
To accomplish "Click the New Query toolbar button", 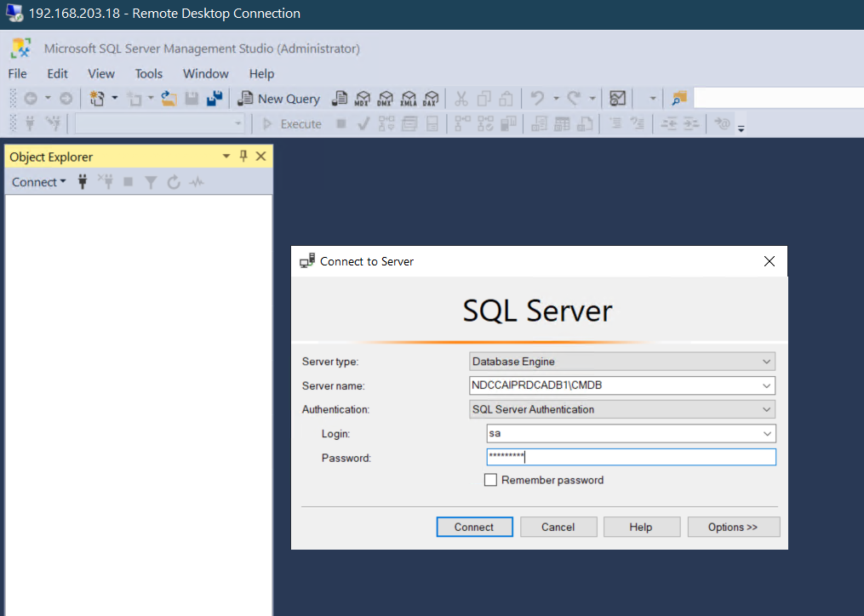I will pyautogui.click(x=279, y=99).
